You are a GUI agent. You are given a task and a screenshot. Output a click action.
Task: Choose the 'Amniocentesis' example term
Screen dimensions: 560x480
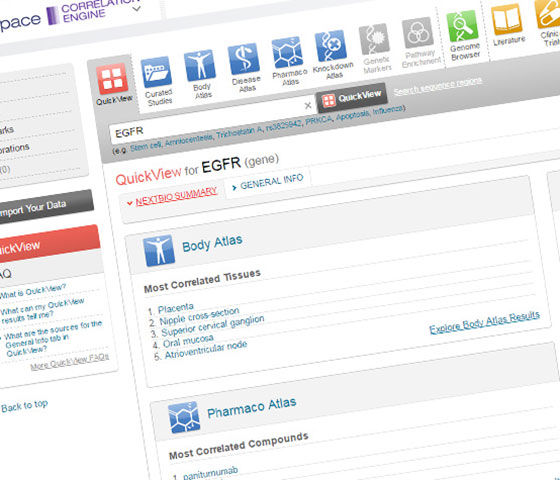tap(189, 140)
